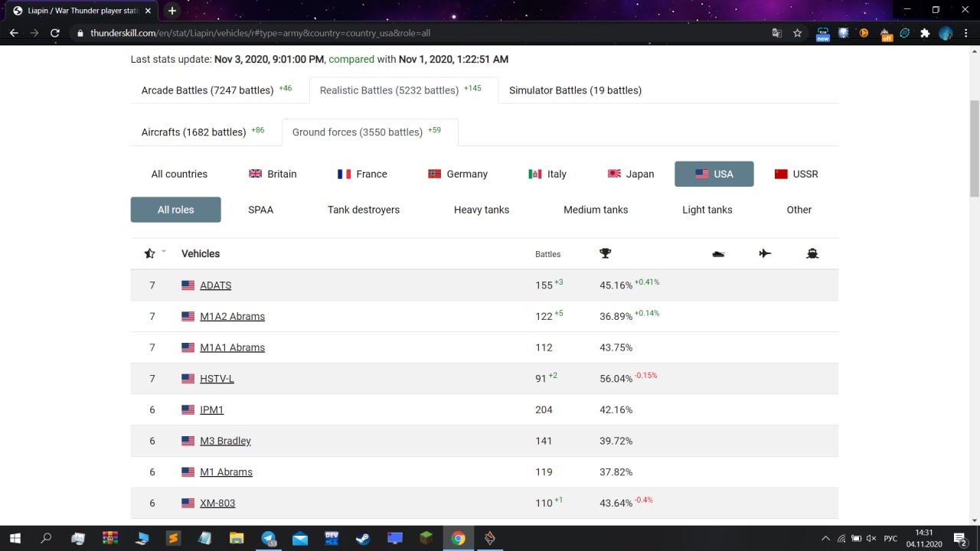The image size is (980, 551).
Task: Close the Liapin War Thunder tab
Action: pyautogui.click(x=148, y=11)
